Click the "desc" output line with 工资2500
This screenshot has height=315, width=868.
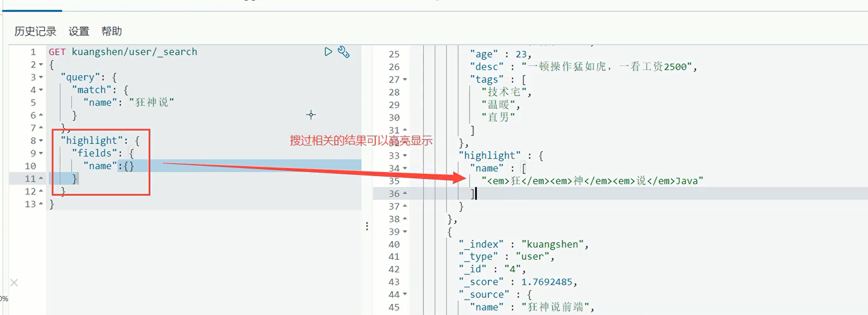coord(584,67)
